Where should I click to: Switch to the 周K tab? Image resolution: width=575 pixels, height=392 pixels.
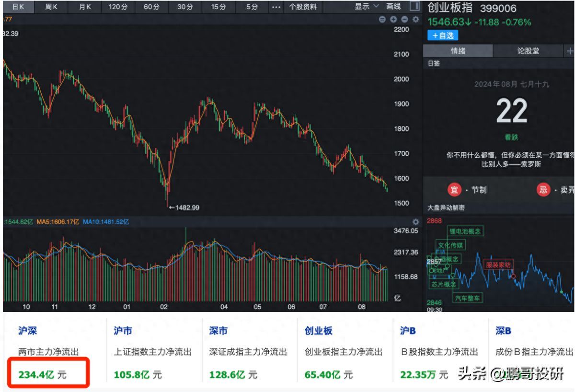[x=51, y=7]
